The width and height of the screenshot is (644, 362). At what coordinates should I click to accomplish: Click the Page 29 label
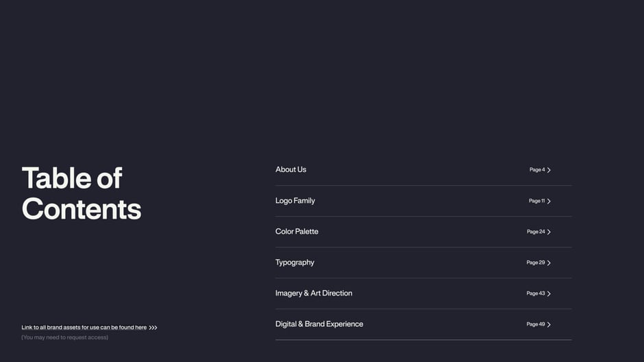tap(536, 263)
